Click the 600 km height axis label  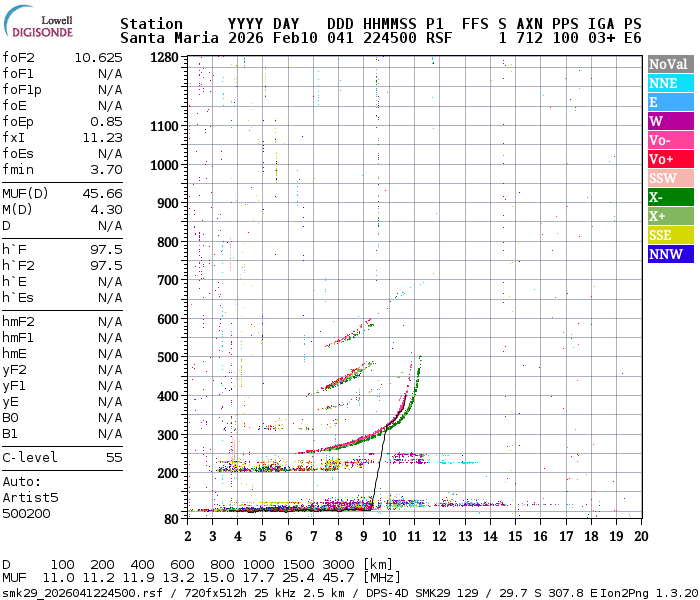click(168, 319)
